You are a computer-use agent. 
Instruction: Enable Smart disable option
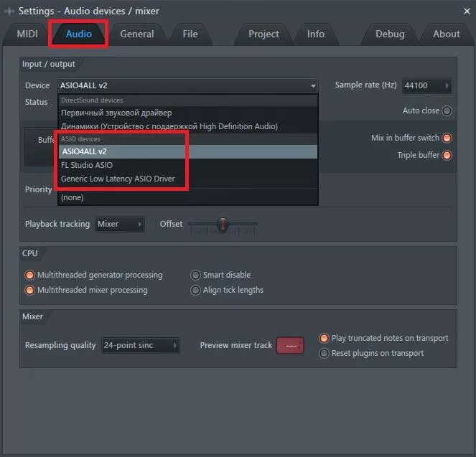point(195,275)
